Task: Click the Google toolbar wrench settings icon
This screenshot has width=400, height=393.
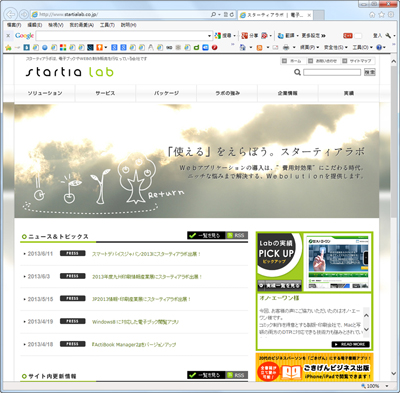Action: [x=388, y=35]
